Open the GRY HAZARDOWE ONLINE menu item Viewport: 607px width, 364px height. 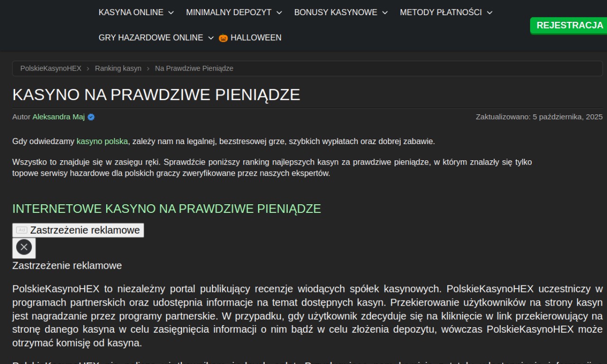[x=151, y=38]
